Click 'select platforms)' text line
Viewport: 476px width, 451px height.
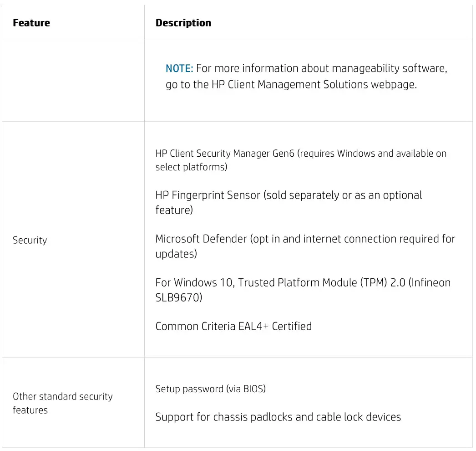point(191,167)
